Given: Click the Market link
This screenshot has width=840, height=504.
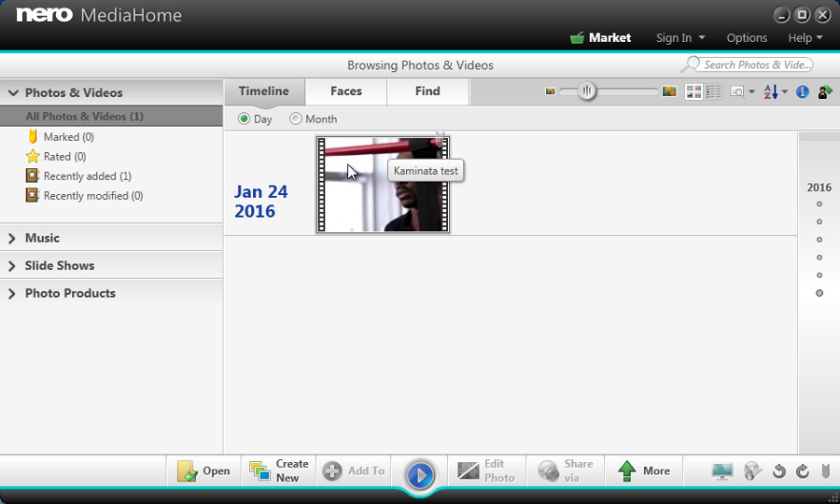Looking at the screenshot, I should tap(609, 38).
